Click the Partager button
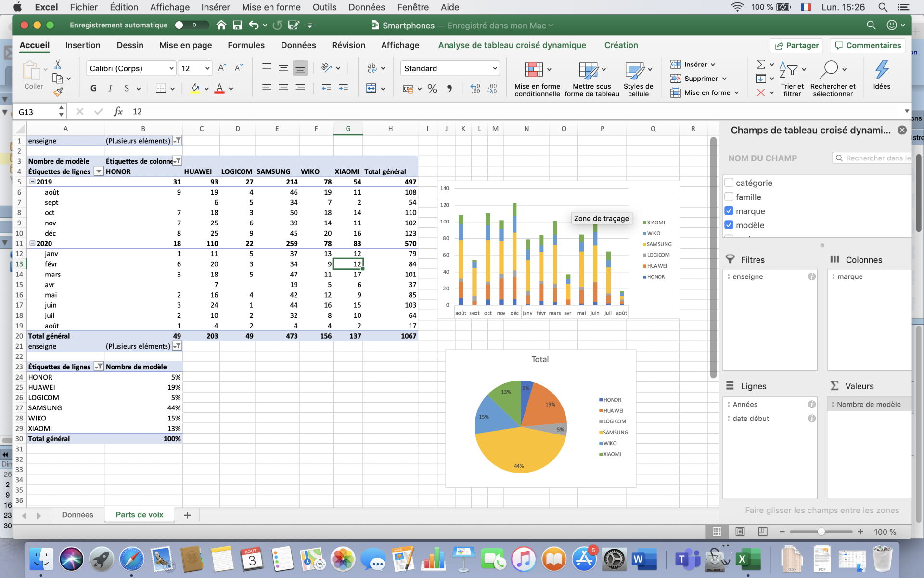 coord(796,45)
